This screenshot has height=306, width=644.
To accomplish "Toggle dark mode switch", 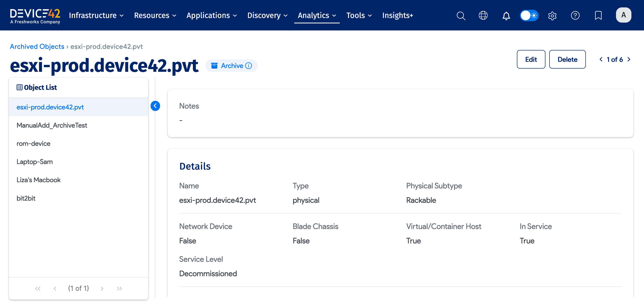I will pos(529,15).
